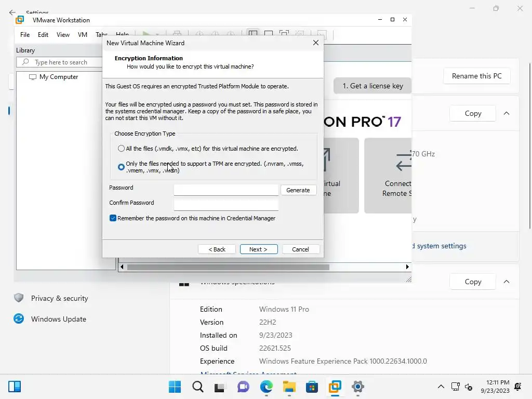Go back in the Settings window
The height and width of the screenshot is (399, 532).
tap(12, 12)
